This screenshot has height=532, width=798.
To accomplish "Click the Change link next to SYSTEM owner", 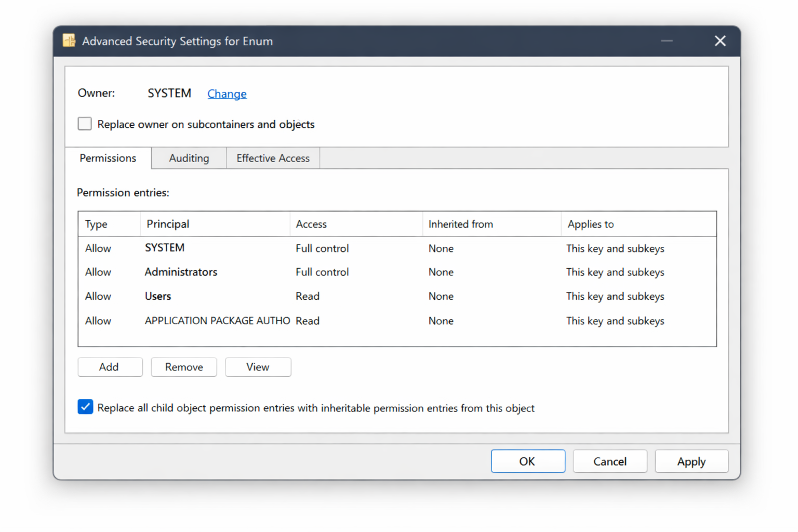I will (x=227, y=94).
